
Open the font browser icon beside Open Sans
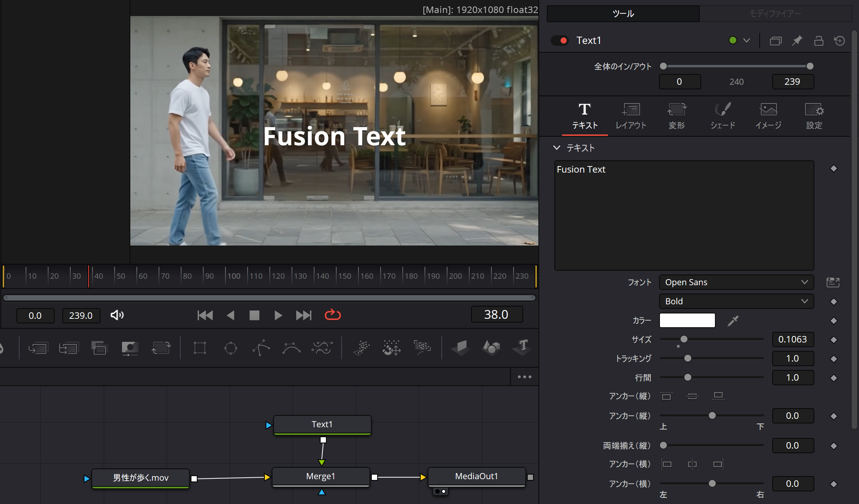coord(833,283)
